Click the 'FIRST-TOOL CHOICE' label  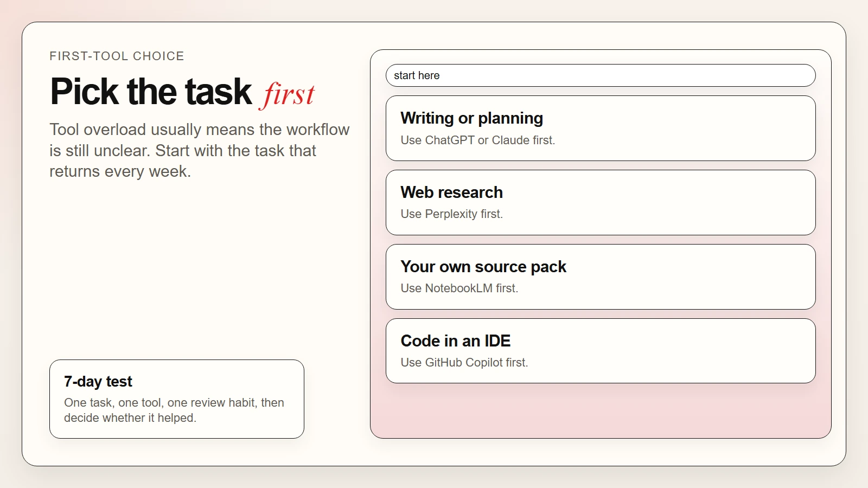[x=117, y=56]
